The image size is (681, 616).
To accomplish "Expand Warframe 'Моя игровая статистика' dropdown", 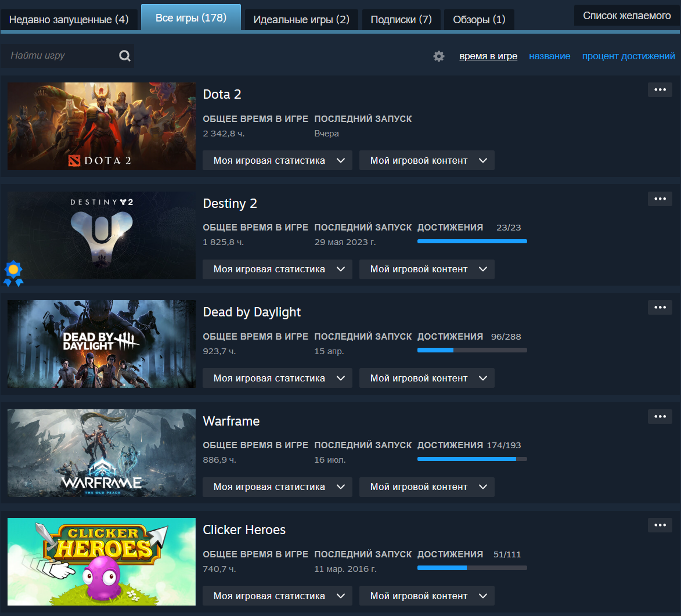I will click(x=277, y=487).
